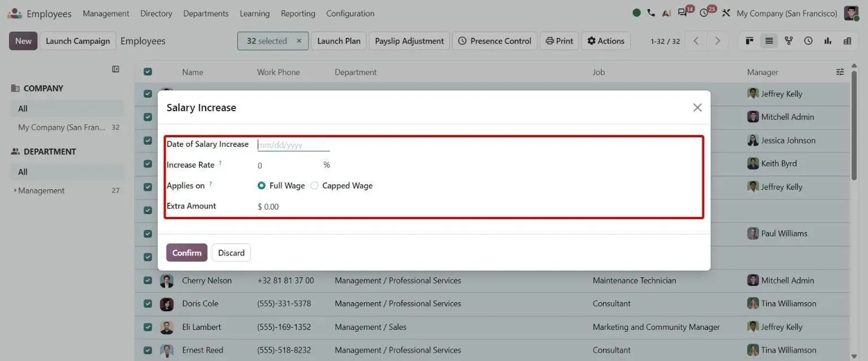This screenshot has width=868, height=361.
Task: Select the Full Wage radio option
Action: [262, 185]
